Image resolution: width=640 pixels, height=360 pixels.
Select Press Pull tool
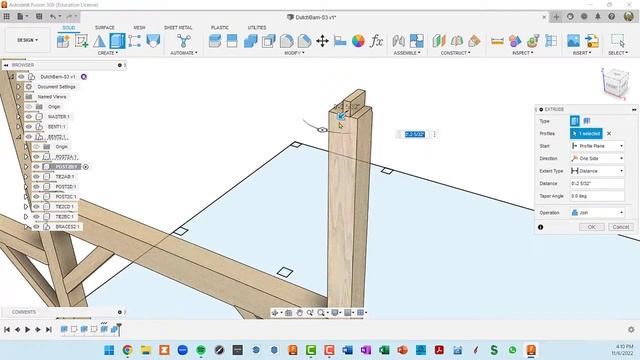pyautogui.click(x=215, y=41)
